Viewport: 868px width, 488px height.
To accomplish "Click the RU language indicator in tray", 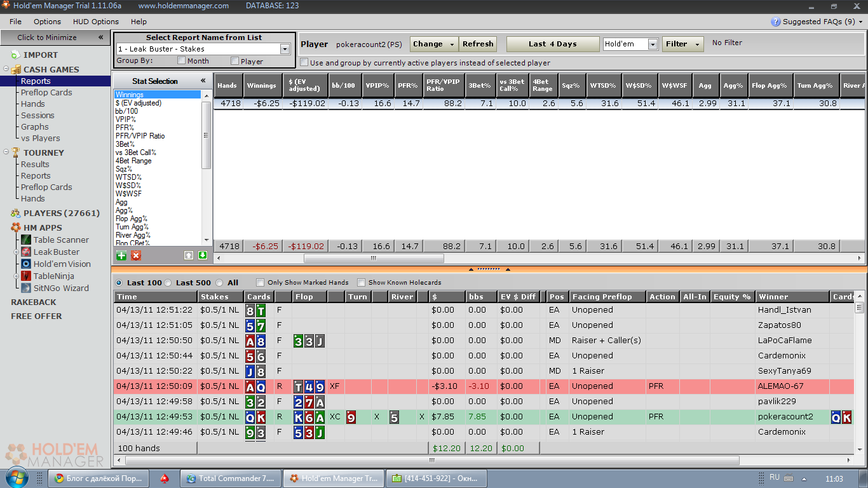I will (x=775, y=477).
